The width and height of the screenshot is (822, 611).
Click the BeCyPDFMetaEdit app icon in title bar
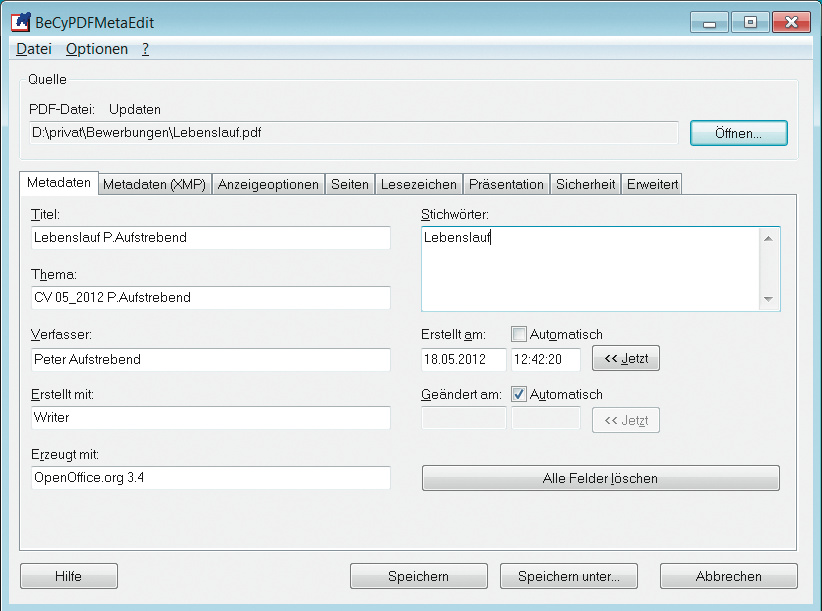point(20,22)
